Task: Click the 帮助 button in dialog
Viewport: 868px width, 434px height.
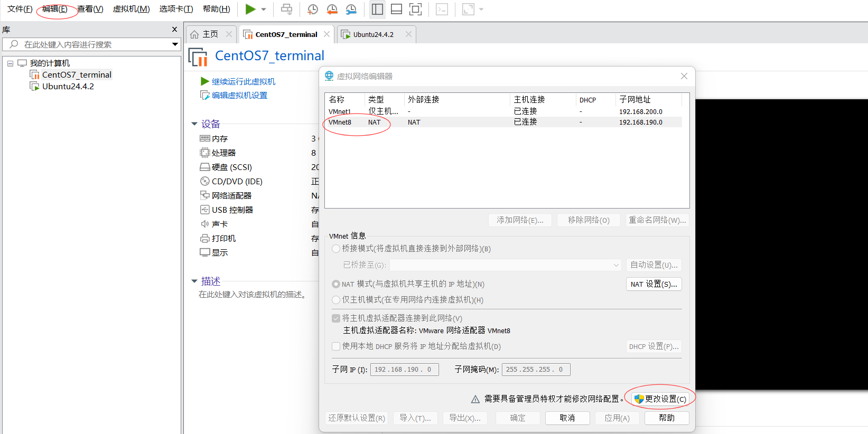Action: pyautogui.click(x=667, y=418)
